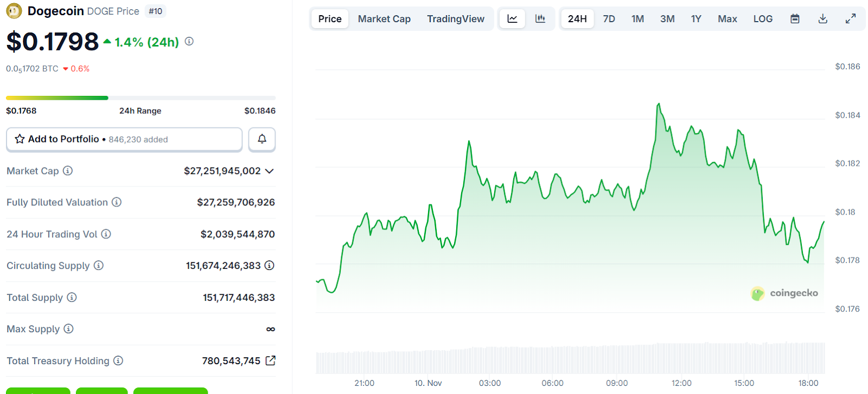
Task: Switch to the Market Cap chart tab
Action: coord(384,19)
